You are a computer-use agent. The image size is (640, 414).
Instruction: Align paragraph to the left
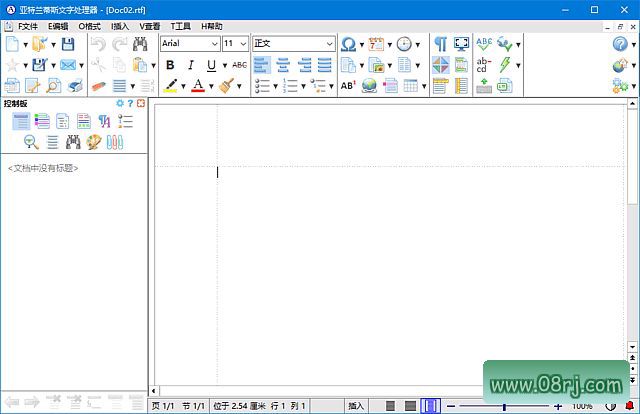(x=262, y=65)
